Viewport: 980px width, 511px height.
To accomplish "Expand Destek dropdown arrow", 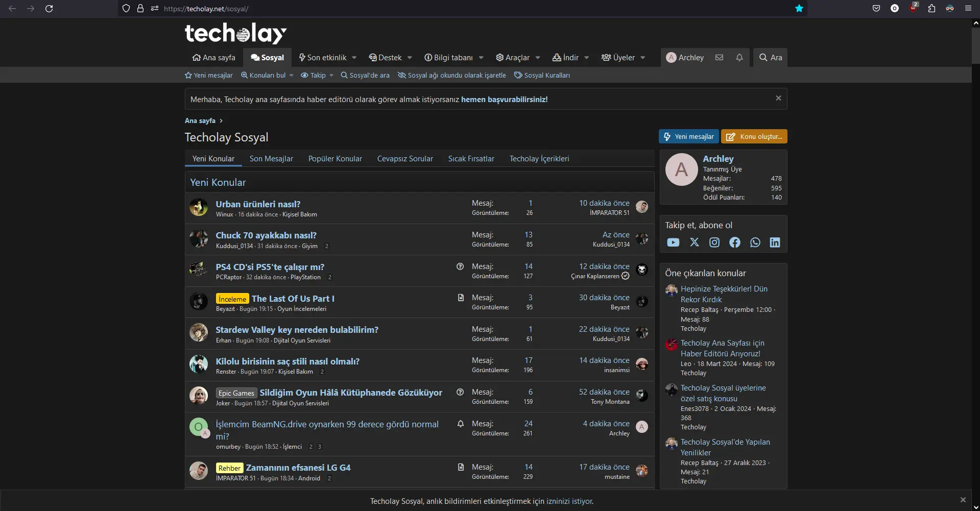I will [x=410, y=58].
